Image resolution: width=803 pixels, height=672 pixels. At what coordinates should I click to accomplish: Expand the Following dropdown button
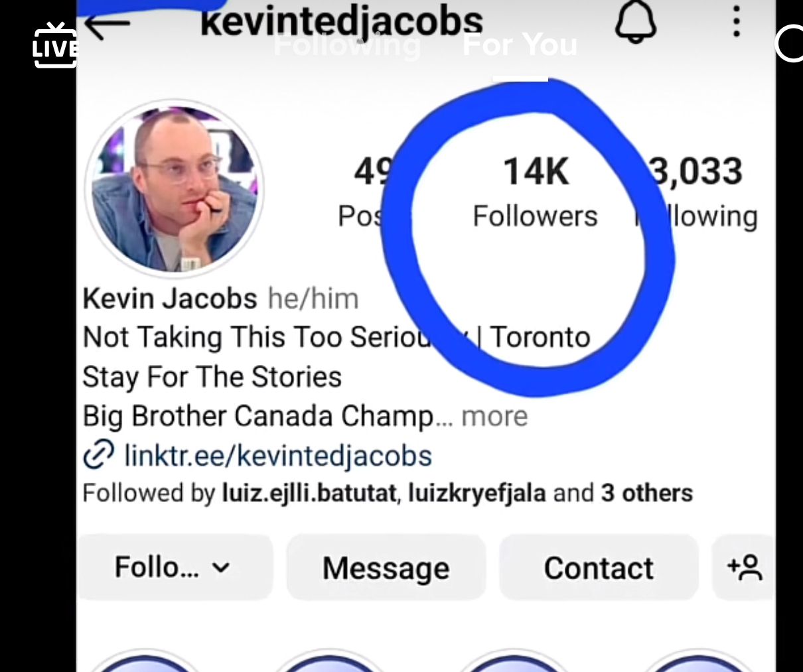coord(175,568)
